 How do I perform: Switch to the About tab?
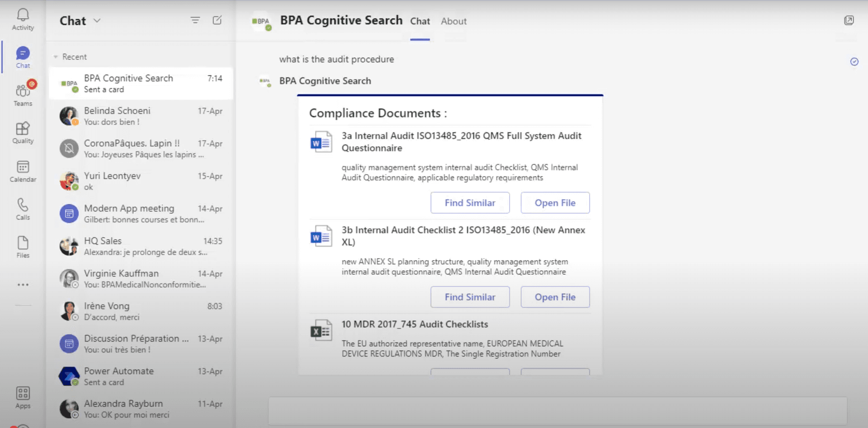click(x=453, y=21)
